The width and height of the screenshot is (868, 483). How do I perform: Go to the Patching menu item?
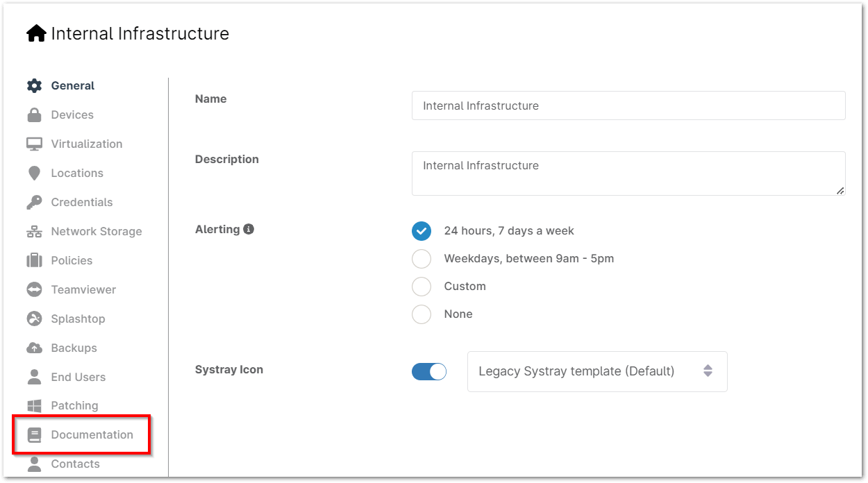pyautogui.click(x=74, y=406)
